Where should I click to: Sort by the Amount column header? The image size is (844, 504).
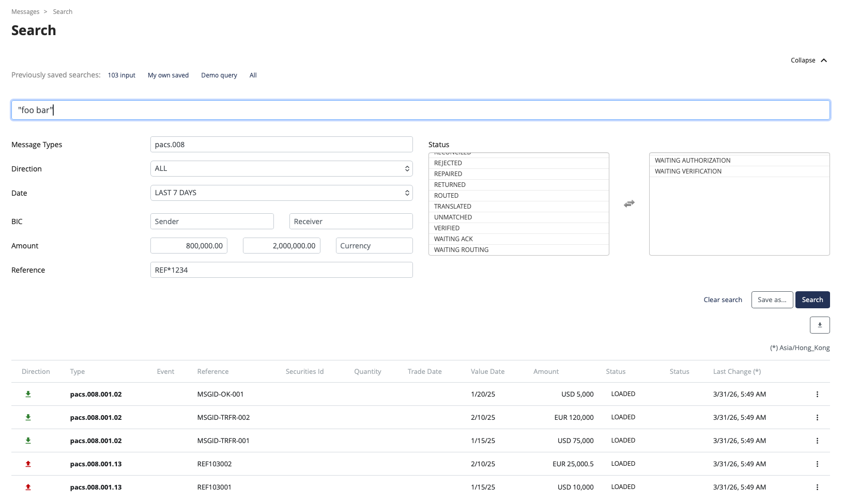[x=546, y=372]
